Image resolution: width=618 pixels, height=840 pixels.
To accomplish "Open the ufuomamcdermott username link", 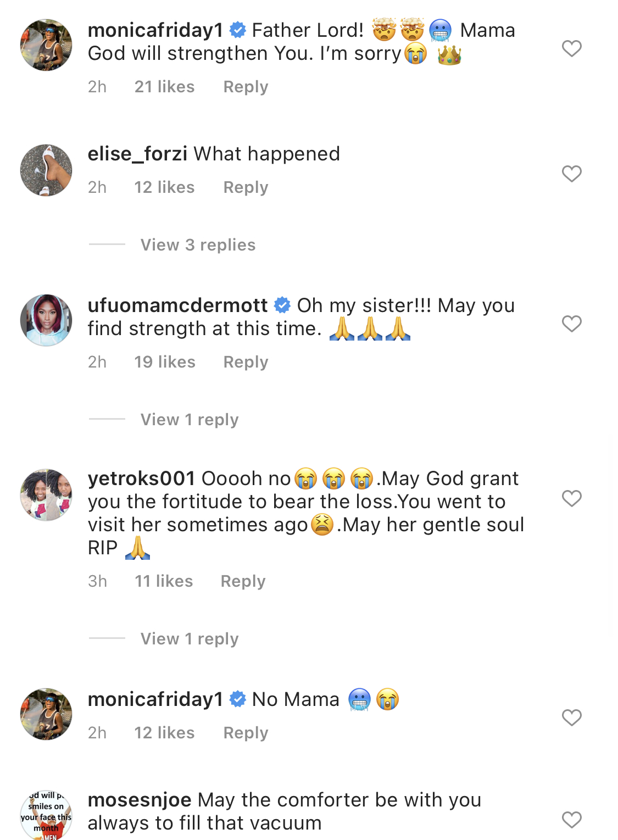I will point(178,305).
